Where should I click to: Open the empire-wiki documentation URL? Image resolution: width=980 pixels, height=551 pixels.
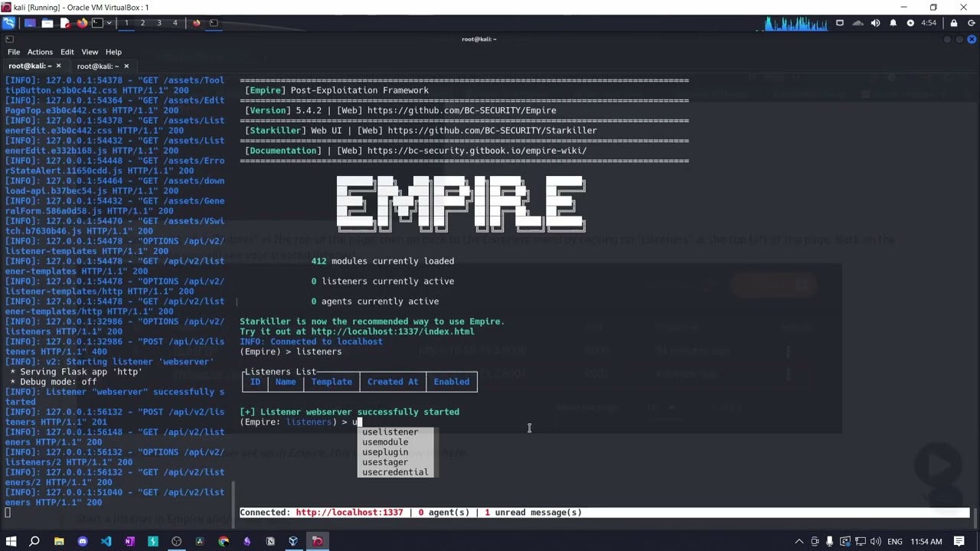click(x=477, y=150)
